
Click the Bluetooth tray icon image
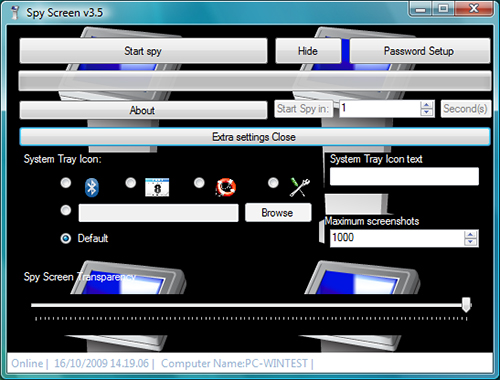tap(92, 187)
